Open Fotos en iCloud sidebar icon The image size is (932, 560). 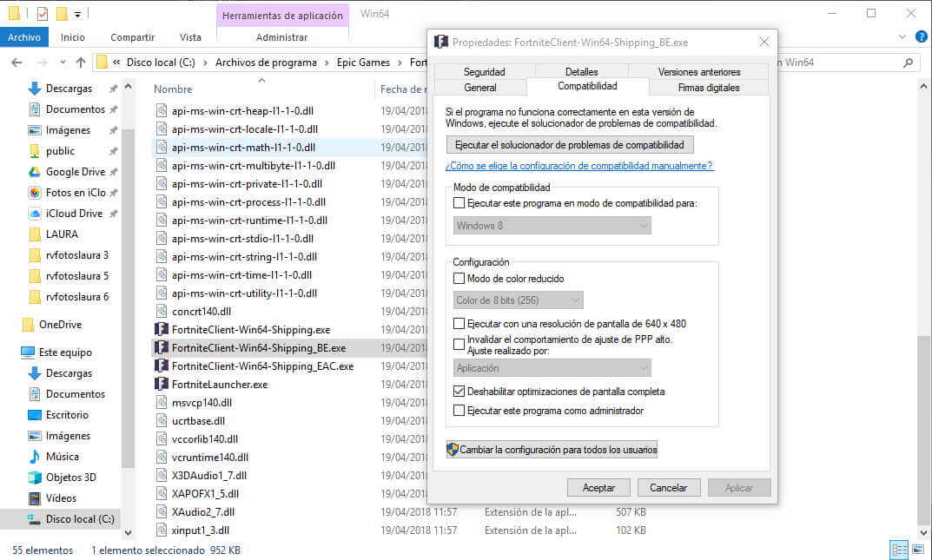click(x=35, y=193)
